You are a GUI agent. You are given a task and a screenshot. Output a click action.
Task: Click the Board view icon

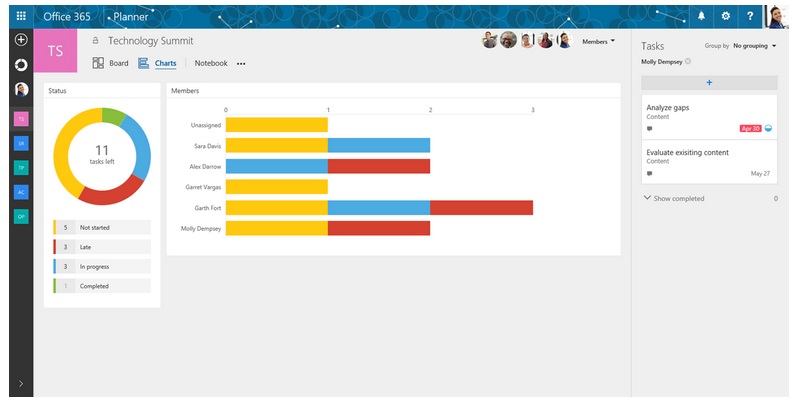[x=98, y=63]
